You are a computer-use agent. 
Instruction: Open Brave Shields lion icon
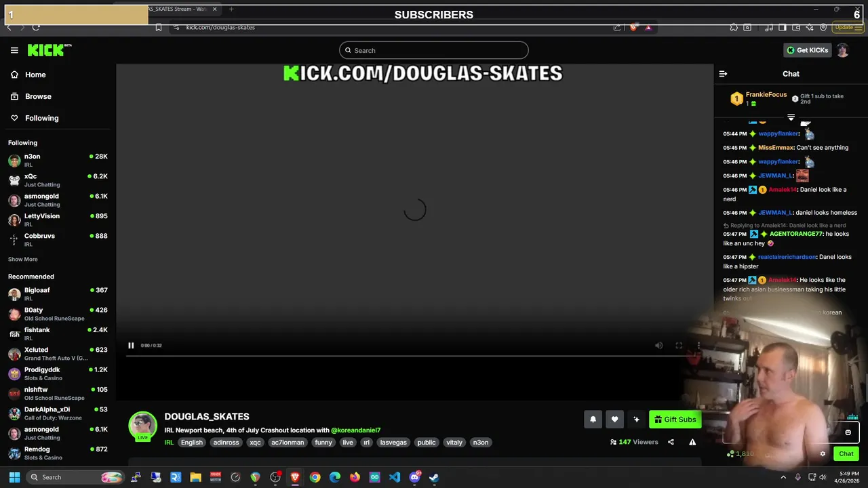[633, 27]
